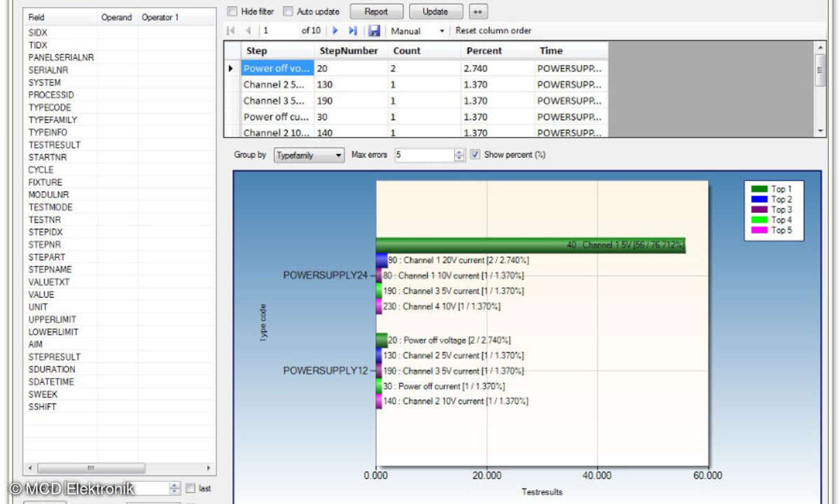840x504 pixels.
Task: Click Top 3 purple legend swatch
Action: coord(759,210)
